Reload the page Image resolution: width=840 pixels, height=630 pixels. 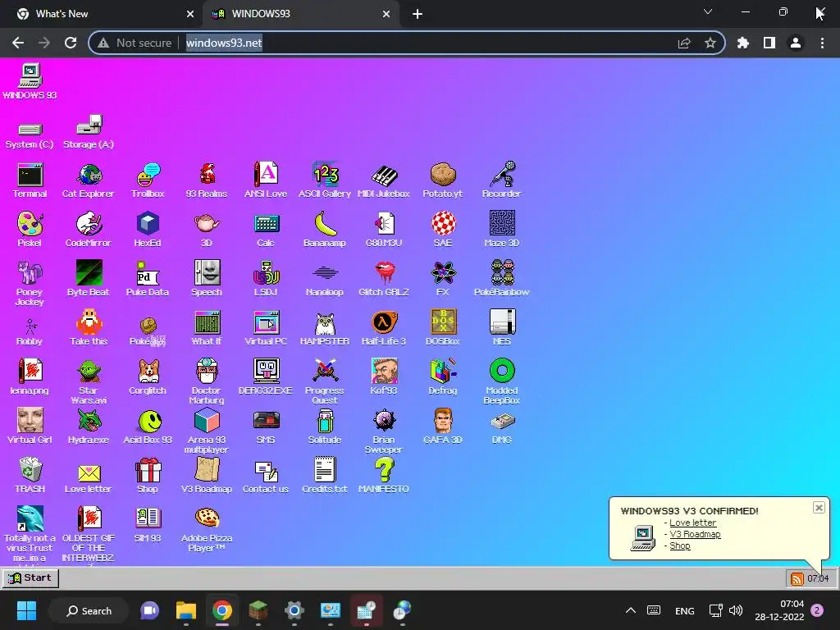(x=71, y=43)
